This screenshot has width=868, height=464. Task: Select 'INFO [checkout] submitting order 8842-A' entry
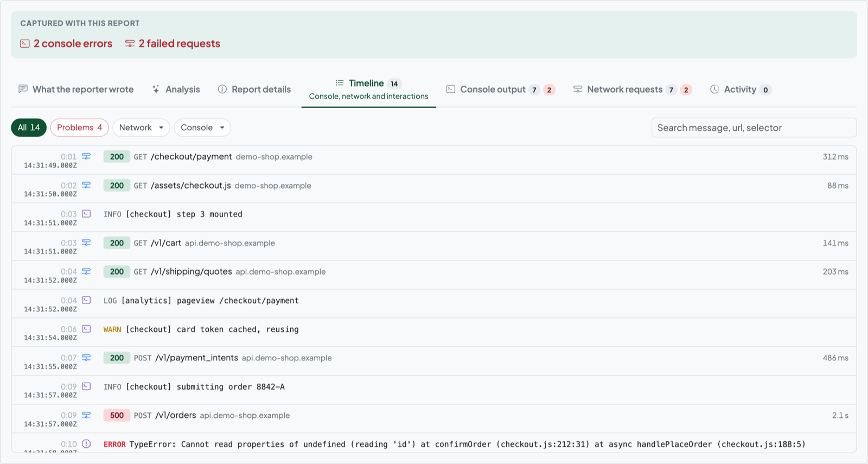[194, 387]
